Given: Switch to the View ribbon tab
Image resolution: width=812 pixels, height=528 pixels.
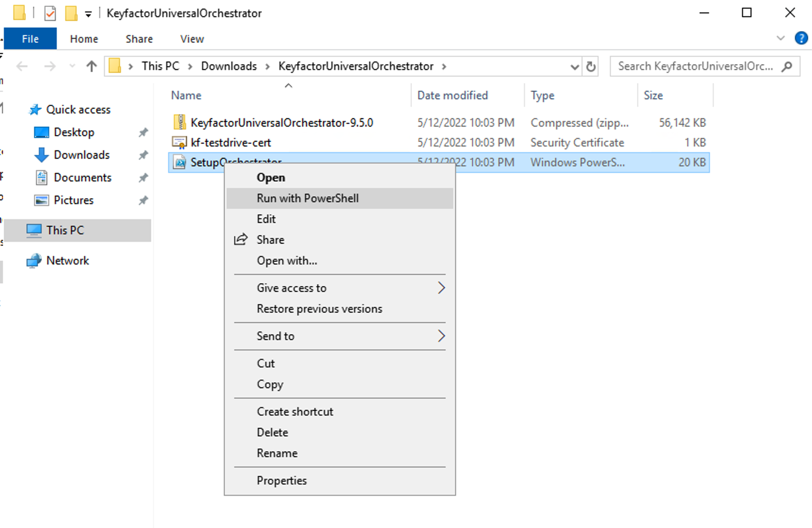Looking at the screenshot, I should click(x=192, y=39).
